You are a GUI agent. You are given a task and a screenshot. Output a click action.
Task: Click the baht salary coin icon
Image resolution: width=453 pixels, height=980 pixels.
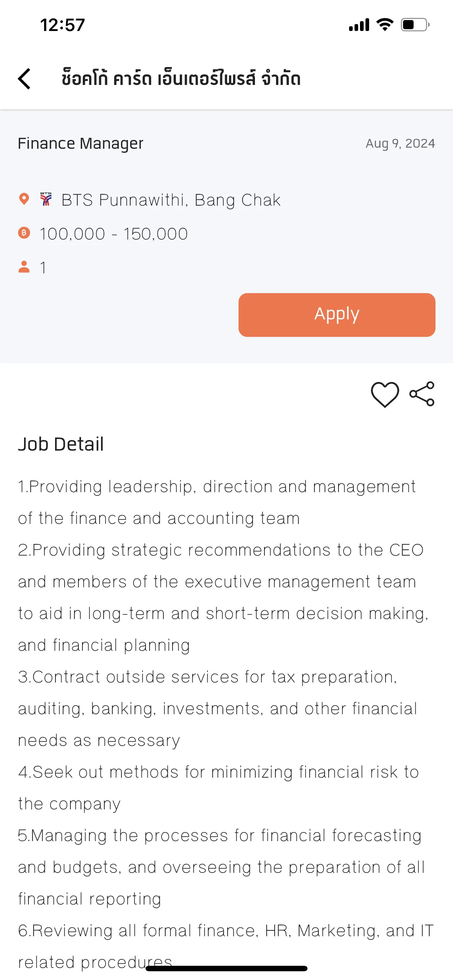click(24, 233)
